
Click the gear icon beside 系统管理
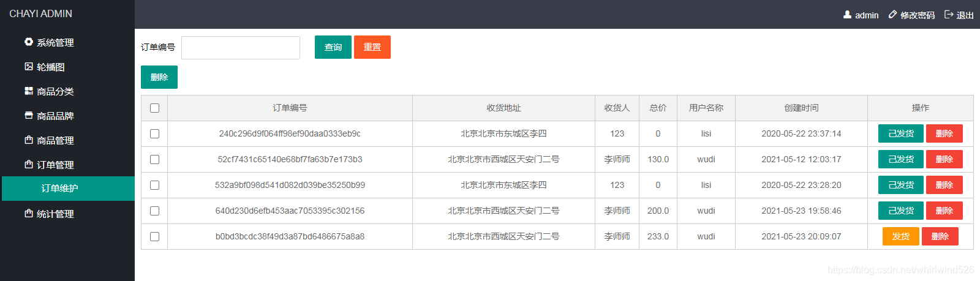click(x=29, y=42)
